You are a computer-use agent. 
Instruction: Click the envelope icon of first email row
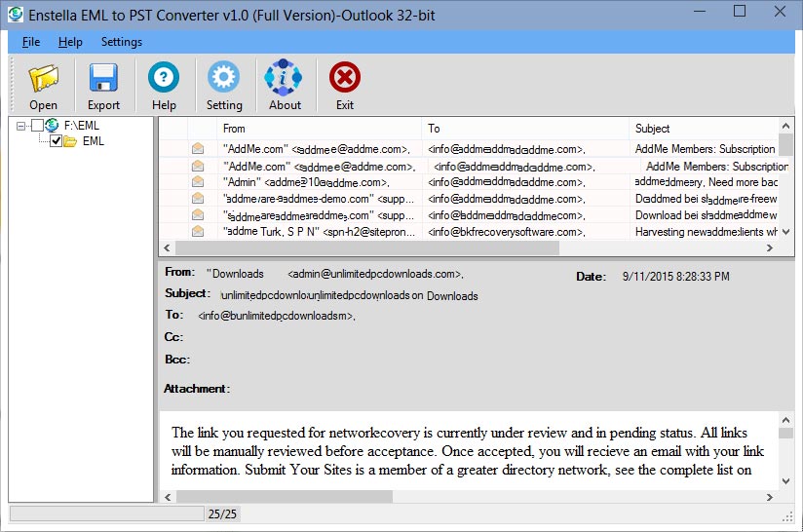(x=198, y=149)
